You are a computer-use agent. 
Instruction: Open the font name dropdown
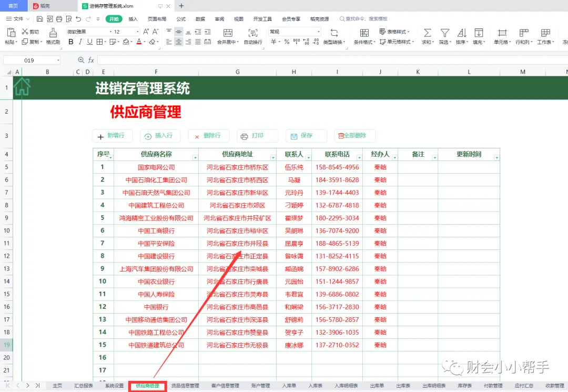tap(110, 32)
